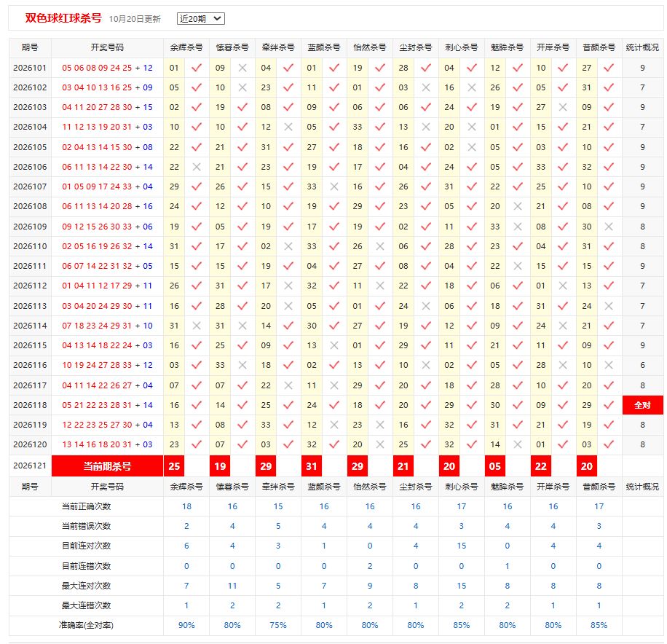
Task: Click the cross mark for 怡然杀号 in row 2026120
Action: coord(380,444)
